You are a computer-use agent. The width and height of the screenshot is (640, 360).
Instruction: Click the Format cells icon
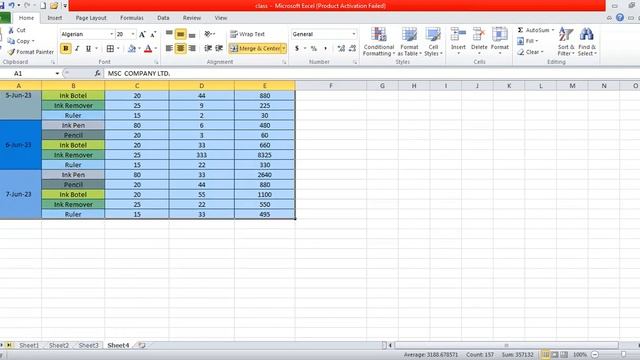500,35
